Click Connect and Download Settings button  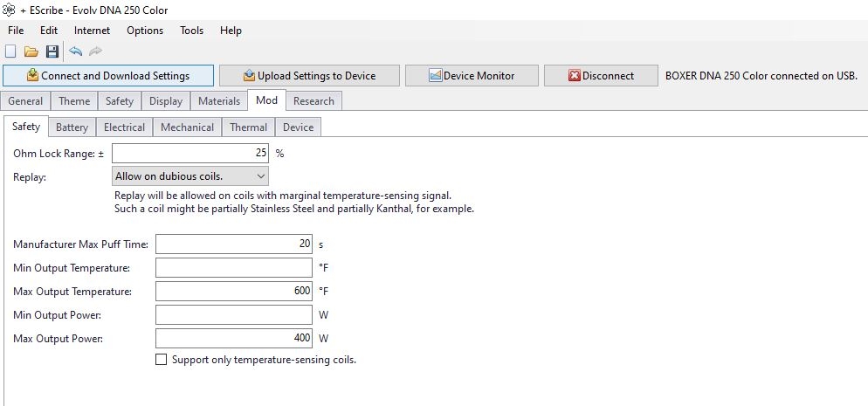point(108,76)
